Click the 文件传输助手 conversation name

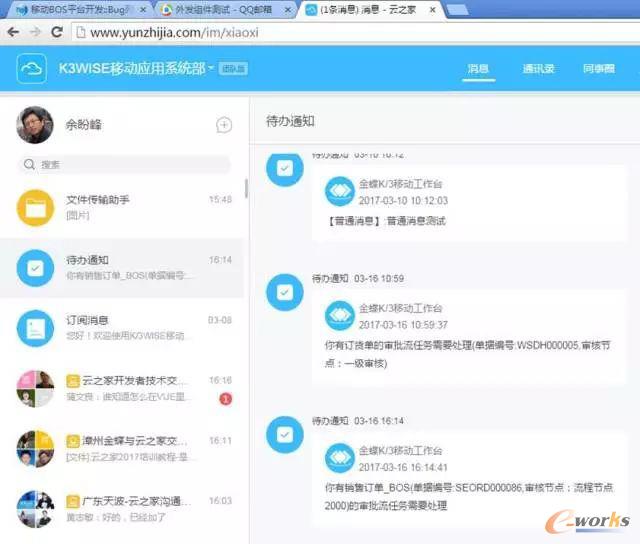point(98,200)
